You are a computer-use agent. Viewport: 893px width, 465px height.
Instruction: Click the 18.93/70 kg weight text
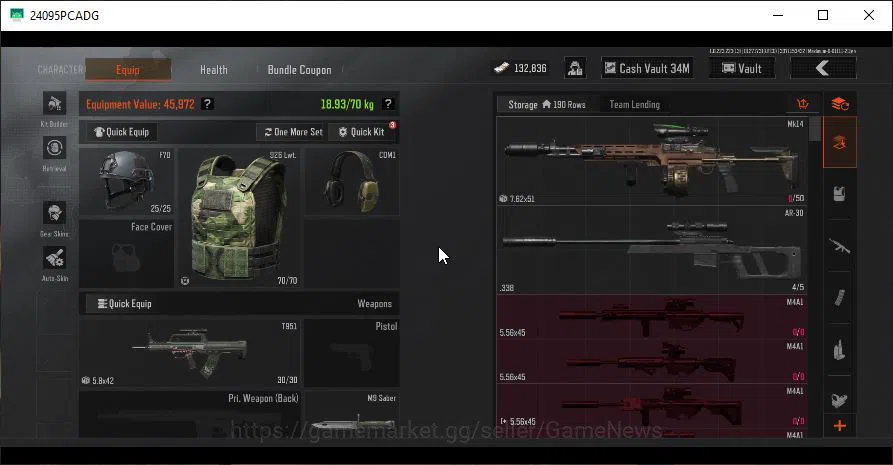pyautogui.click(x=347, y=104)
